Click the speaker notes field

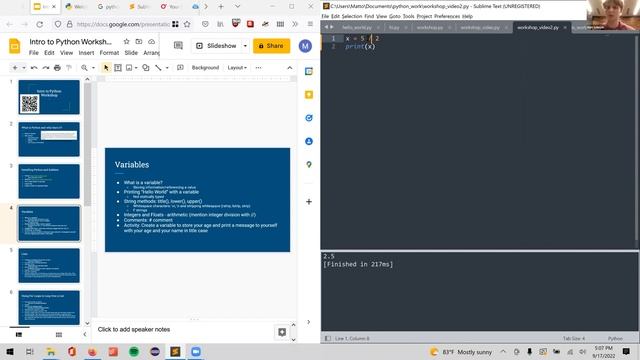click(x=184, y=329)
